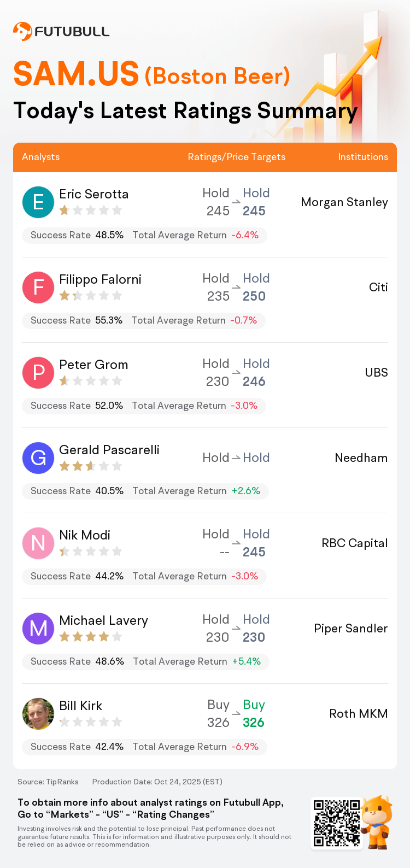Select the Analysts column header
The image size is (410, 868).
[41, 157]
